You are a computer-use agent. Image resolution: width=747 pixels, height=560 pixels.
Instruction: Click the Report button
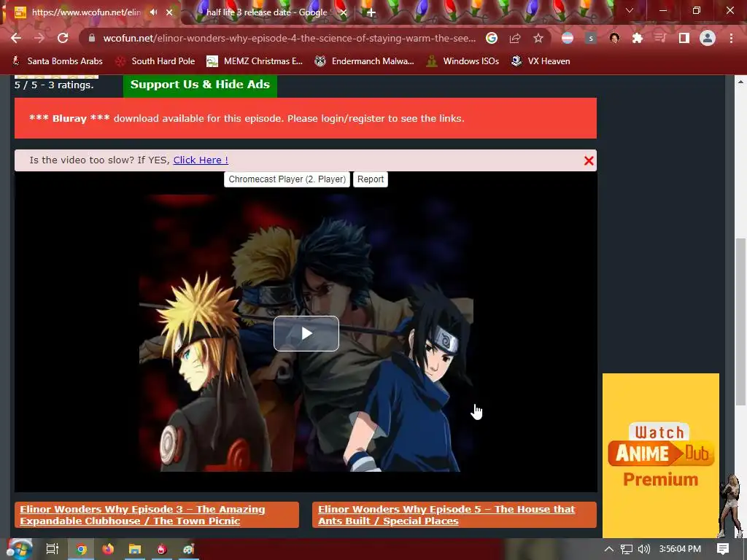tap(371, 179)
